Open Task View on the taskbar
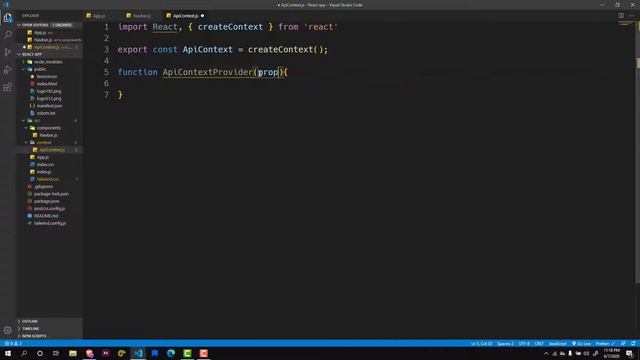The width and height of the screenshot is (640, 360). [x=56, y=353]
